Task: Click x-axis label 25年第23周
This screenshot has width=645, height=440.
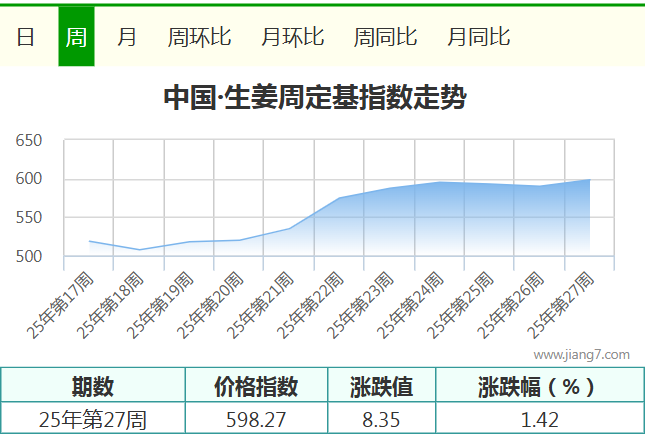Action: 360,305
